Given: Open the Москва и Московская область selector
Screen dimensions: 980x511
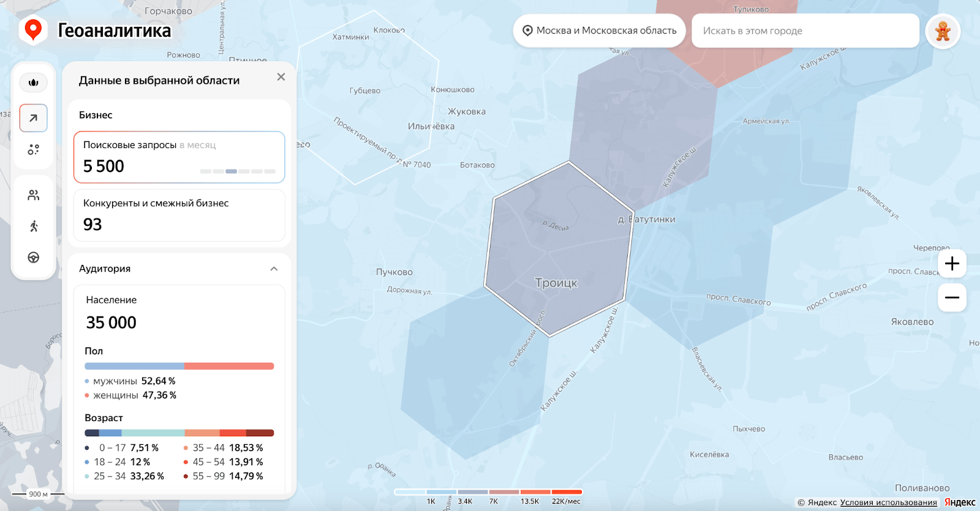Looking at the screenshot, I should [600, 31].
